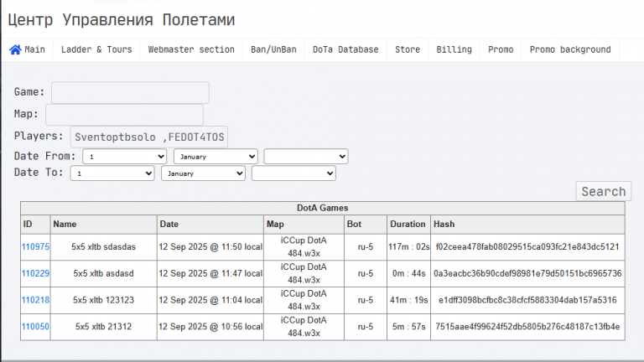Open game ID 110050
Viewport: 644px width, 362px height.
click(35, 327)
